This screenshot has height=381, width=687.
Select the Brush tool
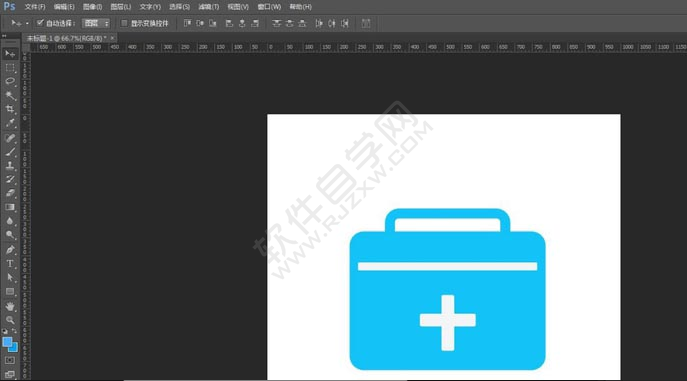[10, 152]
